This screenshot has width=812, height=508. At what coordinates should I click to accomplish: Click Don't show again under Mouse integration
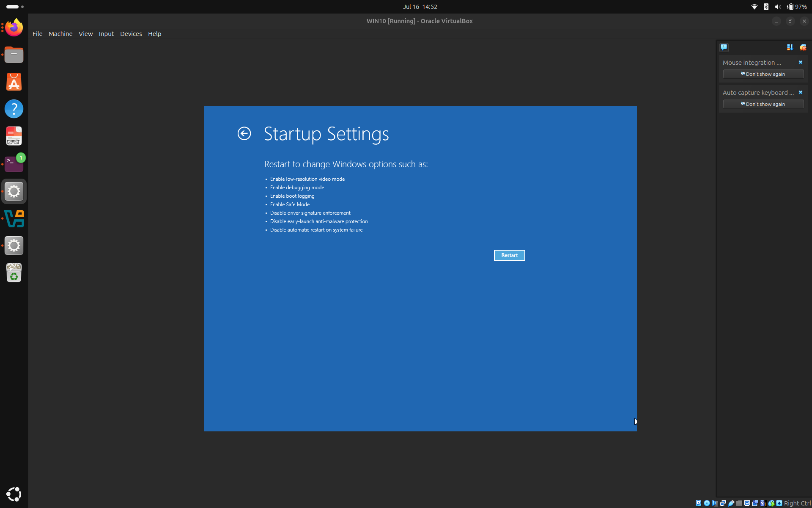(763, 74)
